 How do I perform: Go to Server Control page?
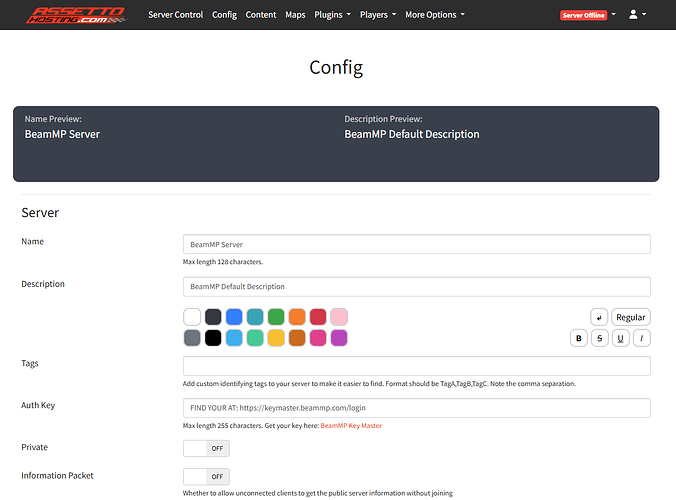(175, 15)
